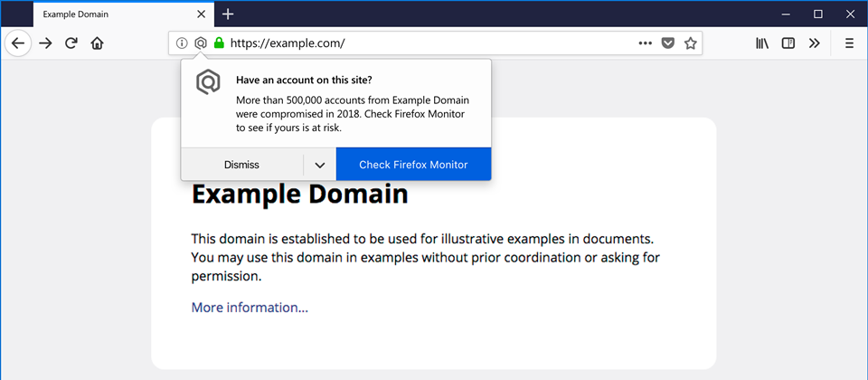Click the Check Firefox Monitor button
The image size is (868, 380).
point(413,165)
